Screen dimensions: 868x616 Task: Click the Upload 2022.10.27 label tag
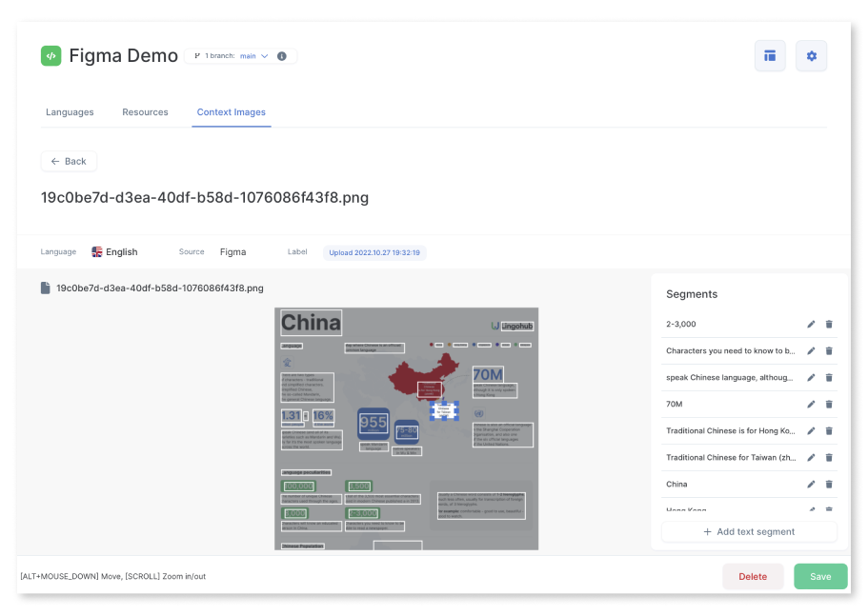tap(374, 252)
